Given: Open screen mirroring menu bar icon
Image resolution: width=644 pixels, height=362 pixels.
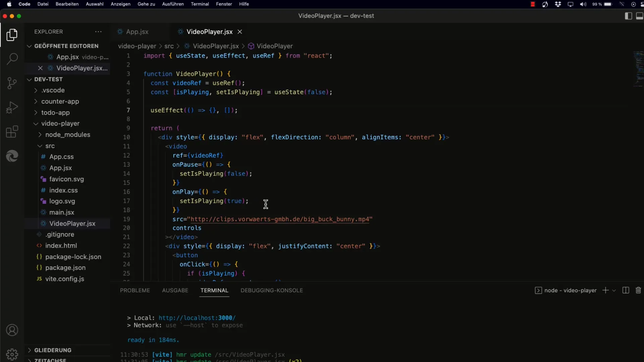Looking at the screenshot, I should pyautogui.click(x=571, y=4).
